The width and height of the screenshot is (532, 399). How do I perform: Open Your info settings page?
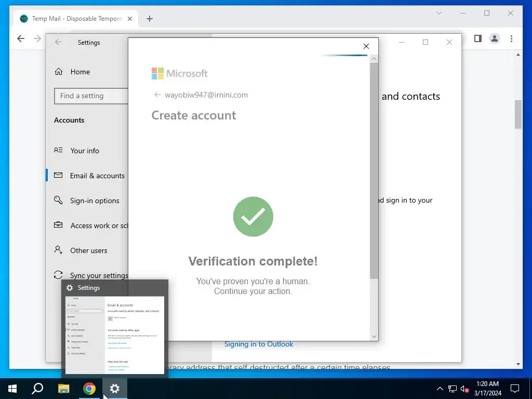85,151
